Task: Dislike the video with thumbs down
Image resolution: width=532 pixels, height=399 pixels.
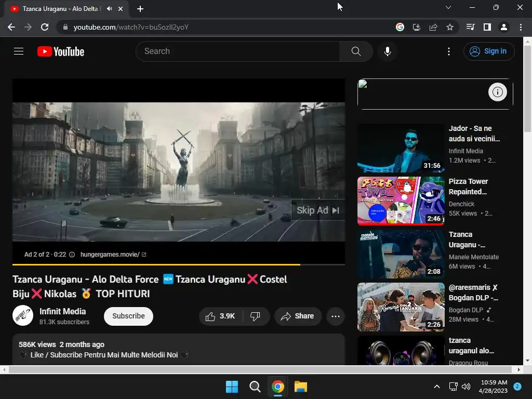Action: click(x=255, y=316)
